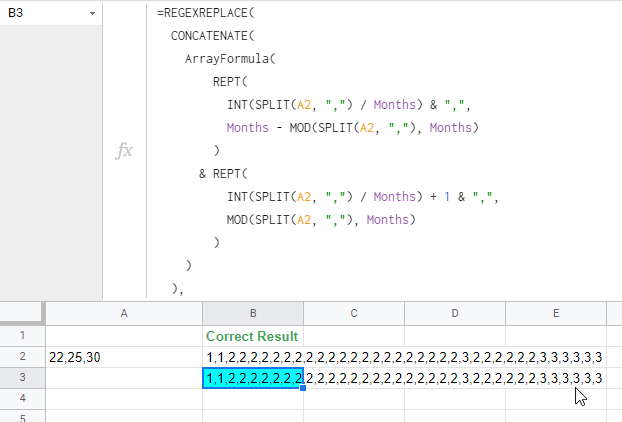Click the fill handle of cell B3
622x422 pixels.
pos(303,388)
